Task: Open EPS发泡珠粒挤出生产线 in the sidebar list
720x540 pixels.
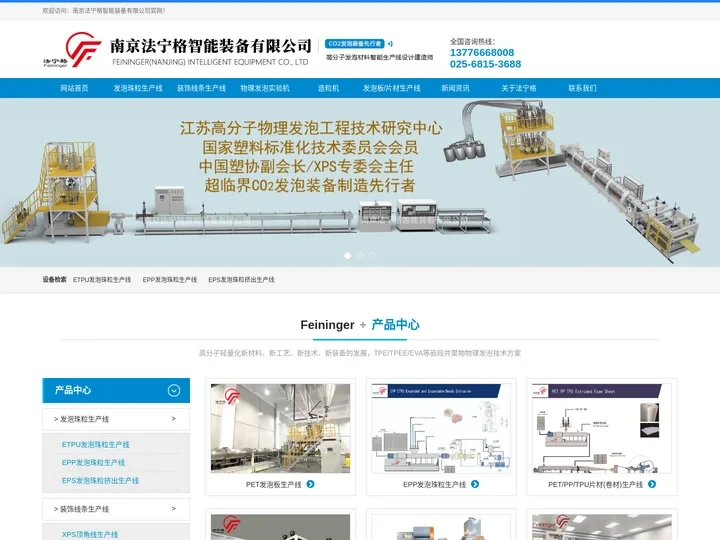Action: pos(100,480)
